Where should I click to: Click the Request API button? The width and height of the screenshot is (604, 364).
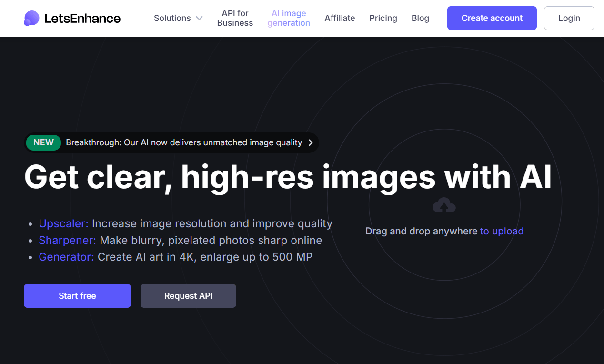pos(188,296)
